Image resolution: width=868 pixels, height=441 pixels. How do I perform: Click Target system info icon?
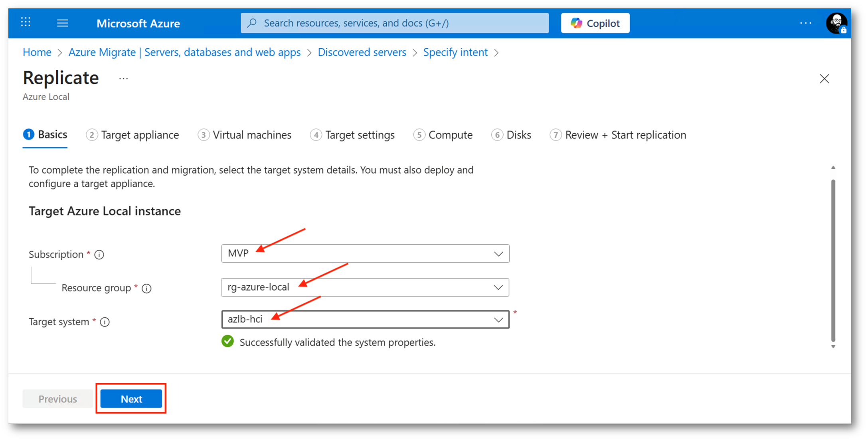coord(105,322)
